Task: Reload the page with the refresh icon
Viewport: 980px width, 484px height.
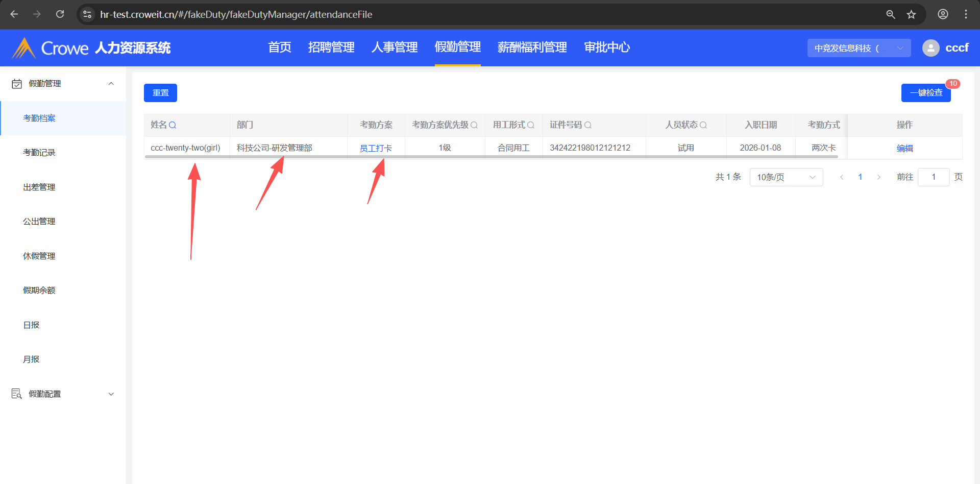Action: 60,14
